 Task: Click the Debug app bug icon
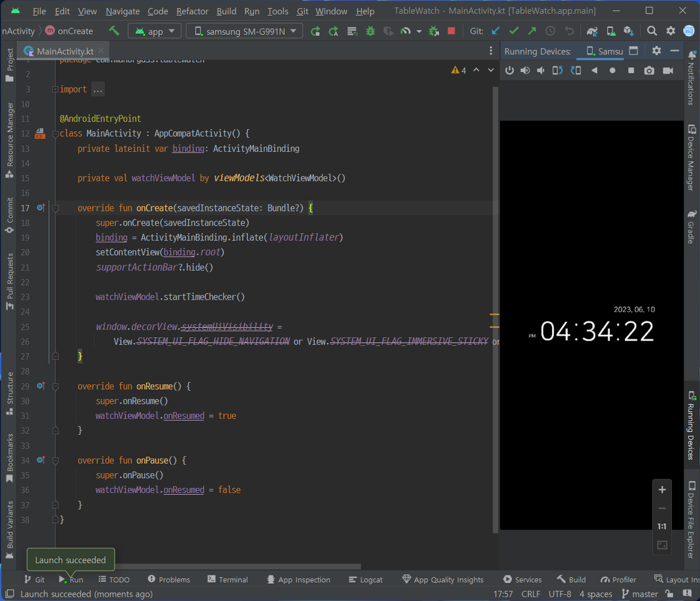coord(370,31)
